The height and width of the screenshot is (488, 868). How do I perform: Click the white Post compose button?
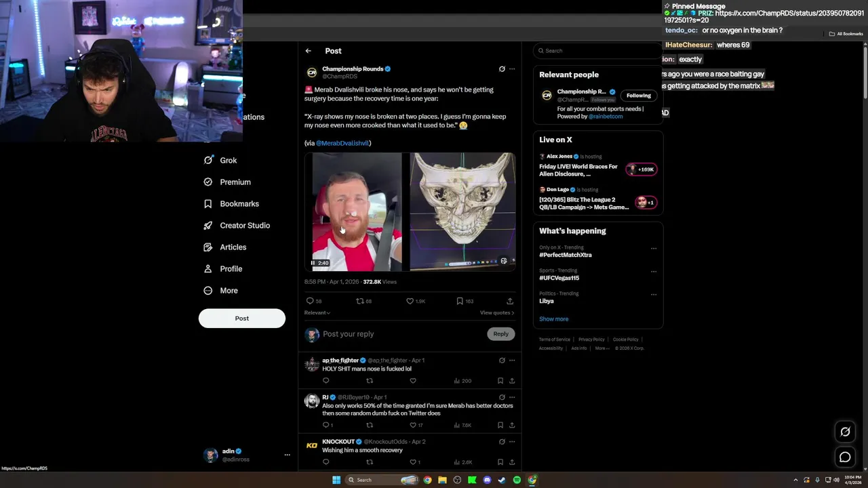pos(242,319)
